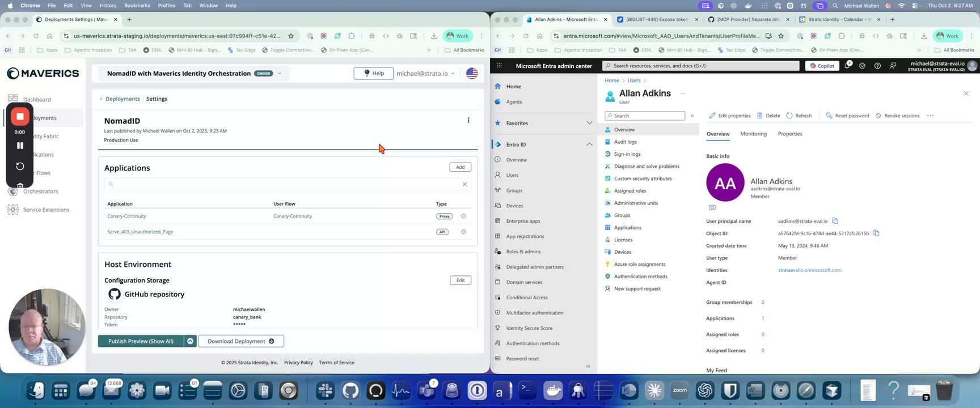Open Diagnose and solve problems
This screenshot has height=408, width=980.
click(647, 167)
